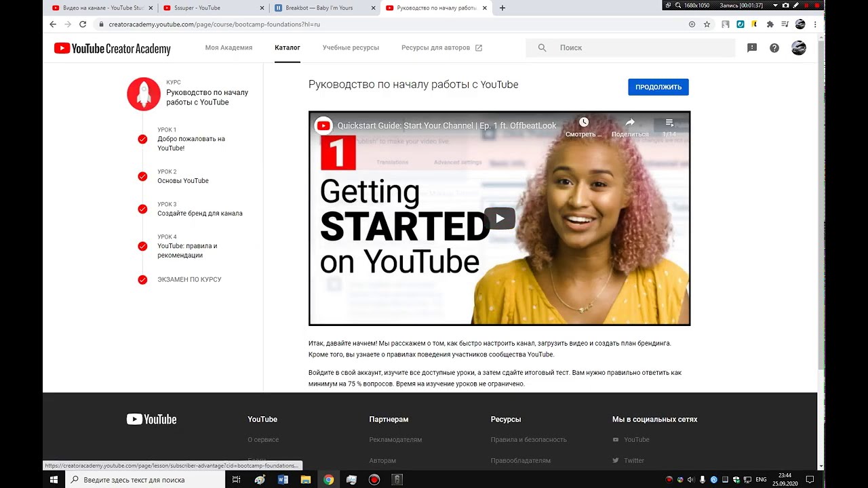This screenshot has width=868, height=488.
Task: Click the YouTube channel icon in video header
Action: (x=323, y=125)
